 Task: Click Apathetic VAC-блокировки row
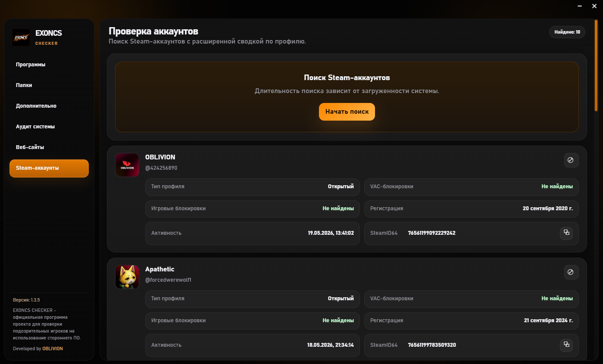point(472,299)
